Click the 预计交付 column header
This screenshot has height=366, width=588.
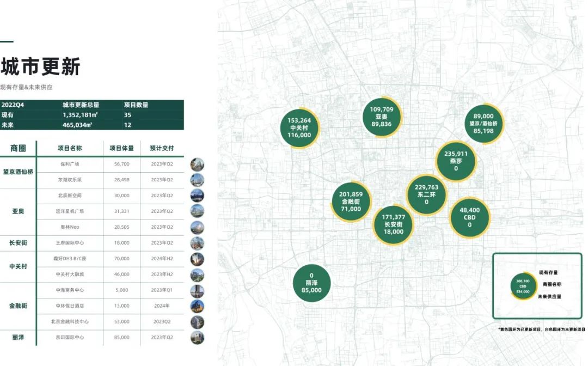click(x=162, y=148)
